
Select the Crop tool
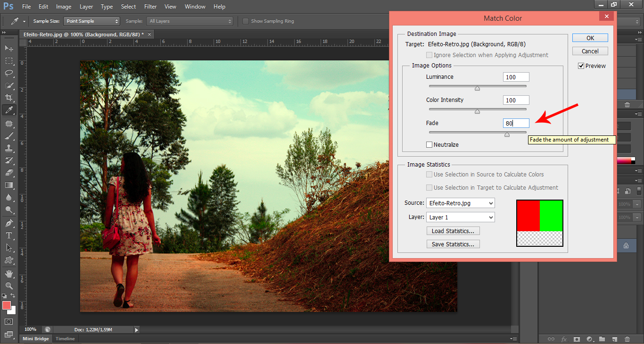[9, 98]
